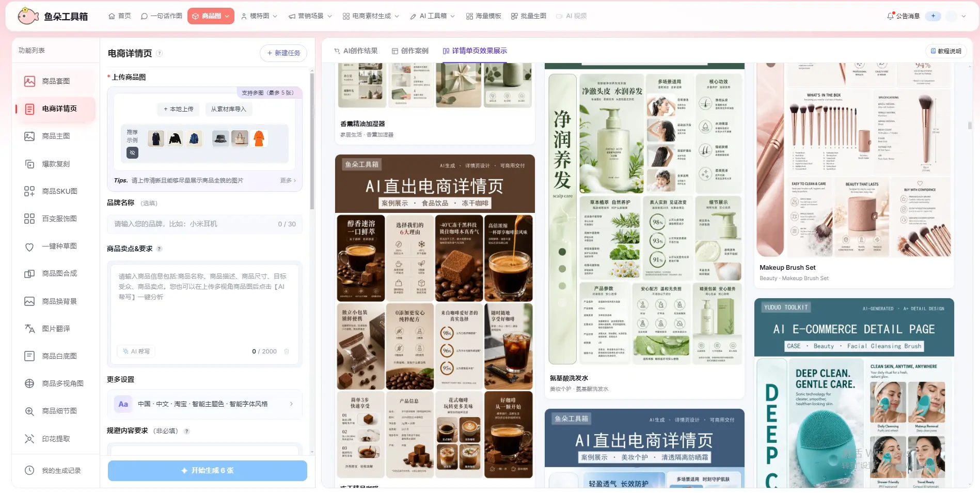Expand the 电商素材生成 dropdown
This screenshot has height=493, width=980.
[371, 16]
